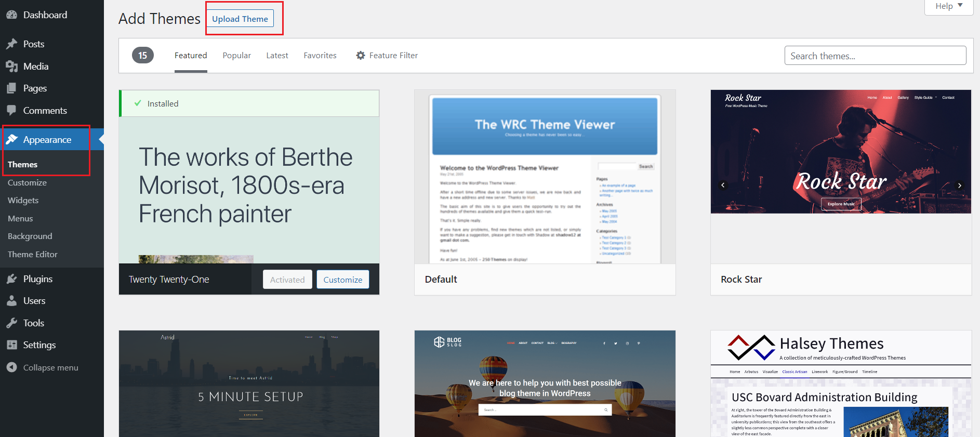Click the Upload Theme button
The height and width of the screenshot is (437, 980).
coord(240,19)
